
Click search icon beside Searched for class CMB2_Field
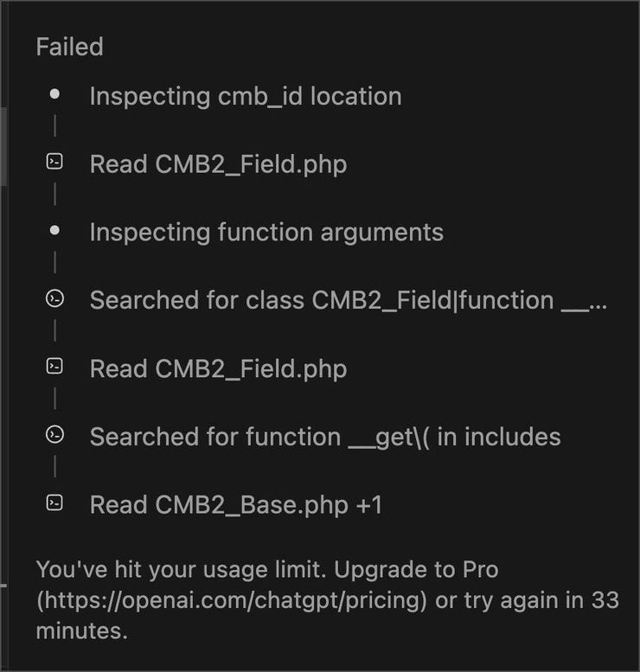point(54,299)
